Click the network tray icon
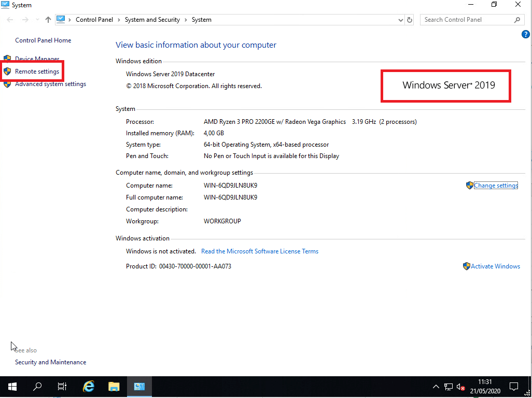The width and height of the screenshot is (532, 398). coord(448,387)
